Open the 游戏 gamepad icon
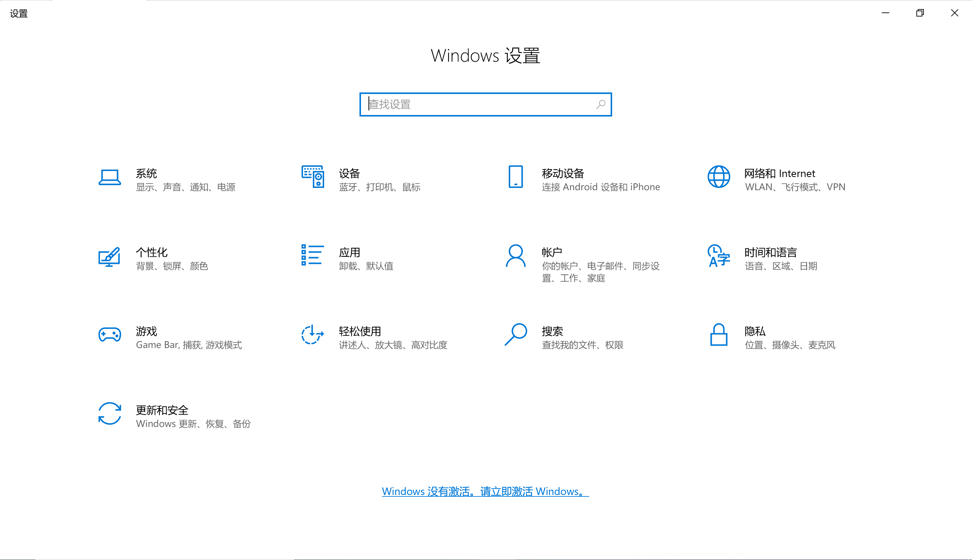This screenshot has width=972, height=560. (110, 334)
